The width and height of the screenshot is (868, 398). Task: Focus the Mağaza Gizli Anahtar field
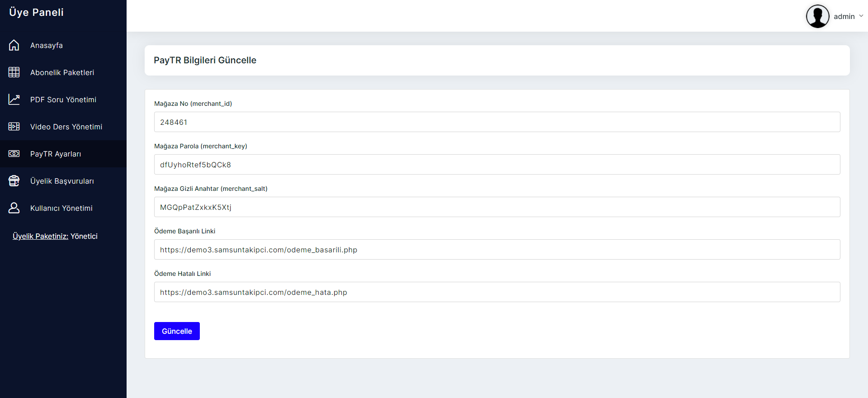coord(497,207)
